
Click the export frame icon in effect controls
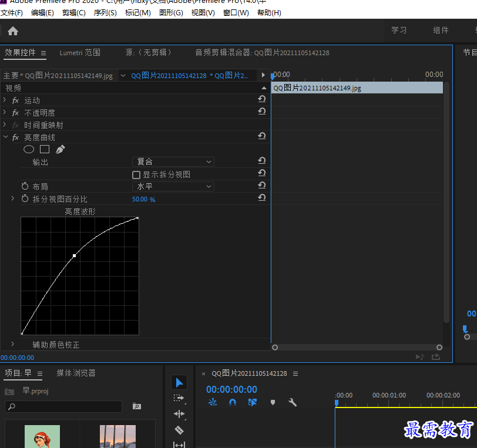tap(436, 357)
